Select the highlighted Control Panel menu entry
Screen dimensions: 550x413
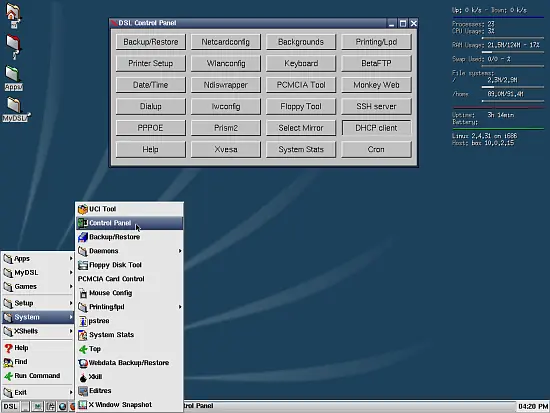(129, 223)
